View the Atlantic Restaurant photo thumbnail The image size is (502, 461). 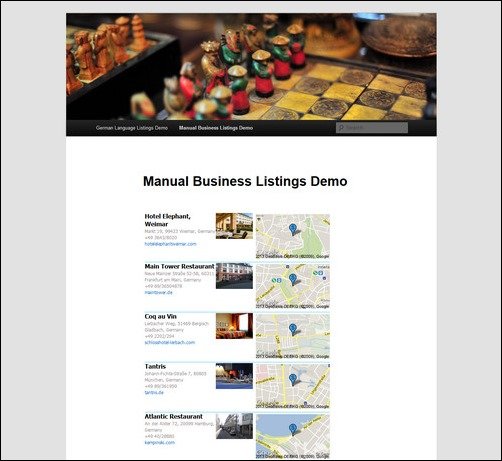(234, 426)
